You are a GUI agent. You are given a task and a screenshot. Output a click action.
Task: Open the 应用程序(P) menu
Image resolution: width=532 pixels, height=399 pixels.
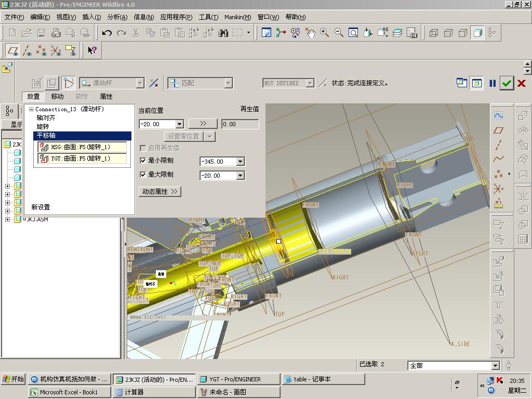click(x=176, y=17)
